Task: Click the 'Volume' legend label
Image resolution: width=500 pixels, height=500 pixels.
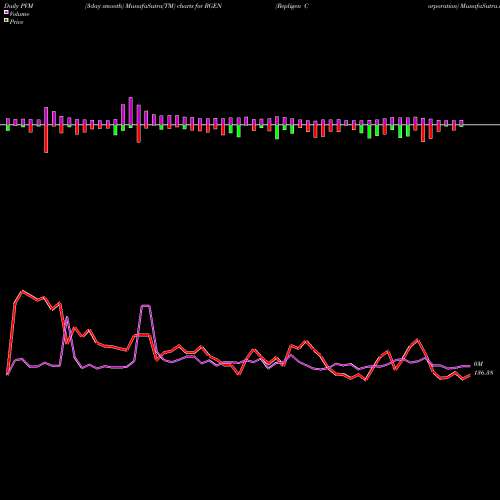Action: (x=19, y=14)
